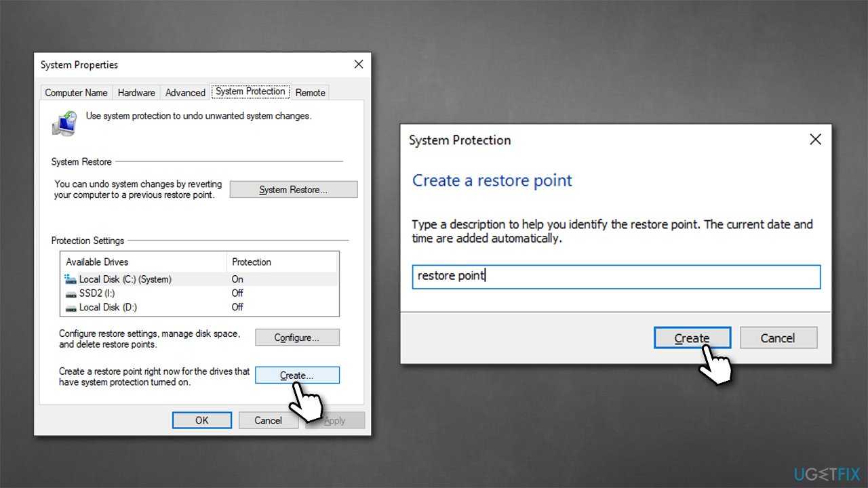The height and width of the screenshot is (488, 868).
Task: Click the SSD2 (I:) drive icon
Action: [x=71, y=293]
